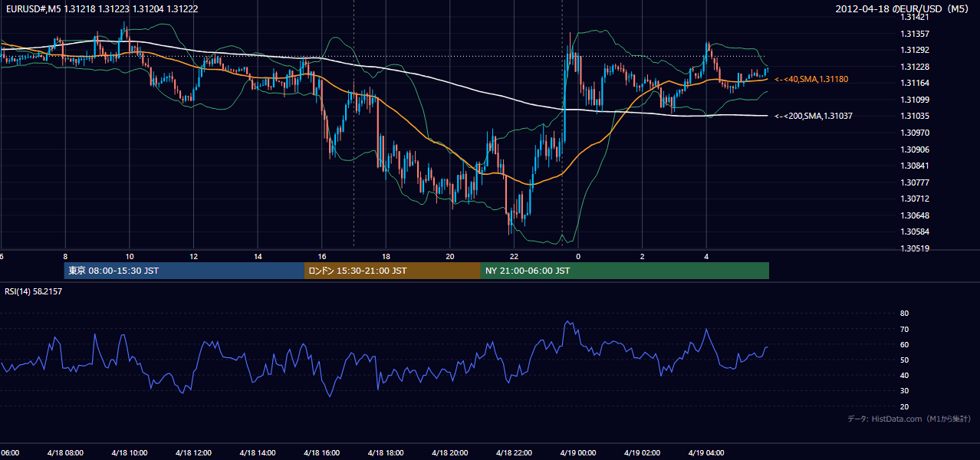Click hour tick 10 under the price chart

coord(130,257)
